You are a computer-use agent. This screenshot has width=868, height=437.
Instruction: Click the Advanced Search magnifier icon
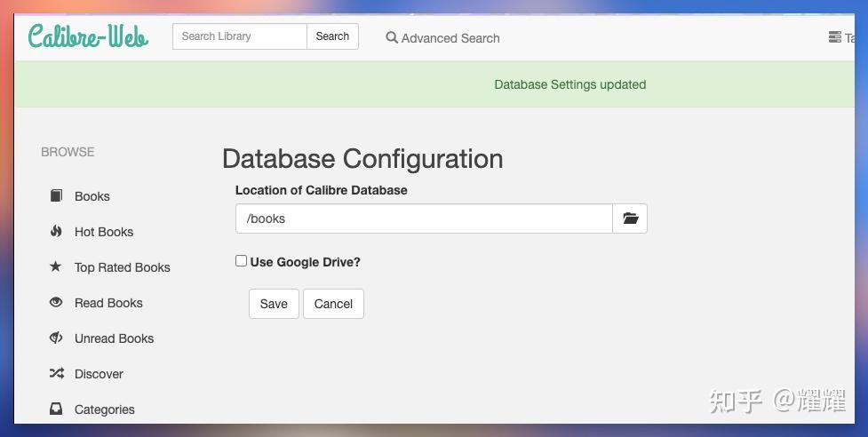pos(392,38)
